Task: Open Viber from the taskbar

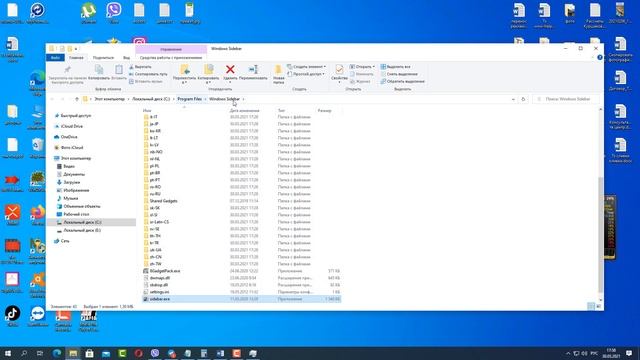Action: (155, 353)
